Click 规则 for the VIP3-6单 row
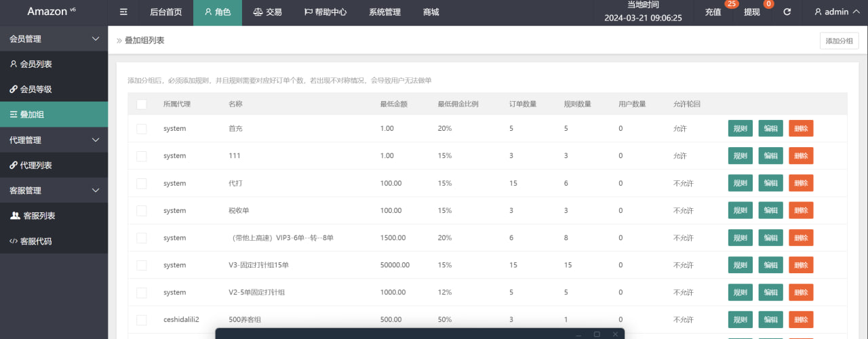Viewport: 868px width, 339px height. (741, 238)
